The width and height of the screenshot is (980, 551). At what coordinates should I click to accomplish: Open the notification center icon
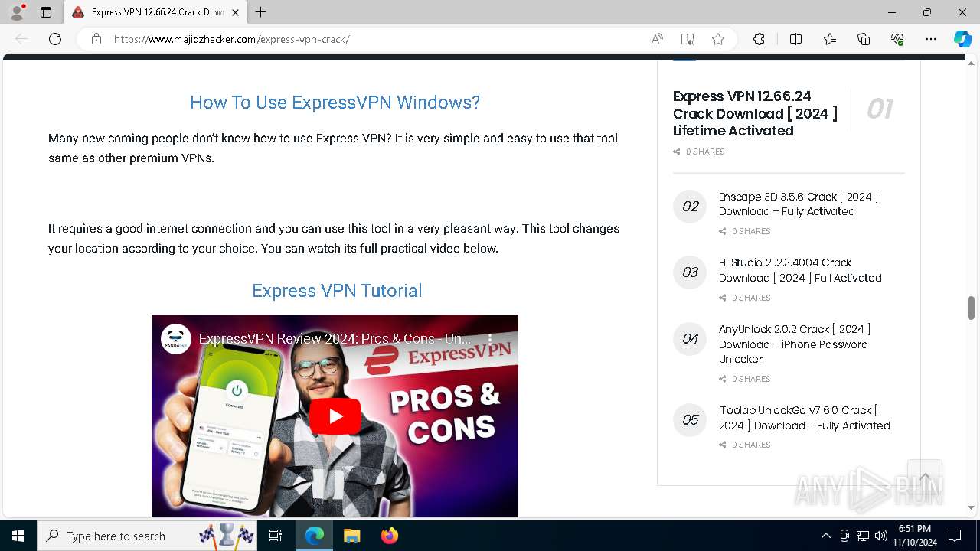pos(955,536)
